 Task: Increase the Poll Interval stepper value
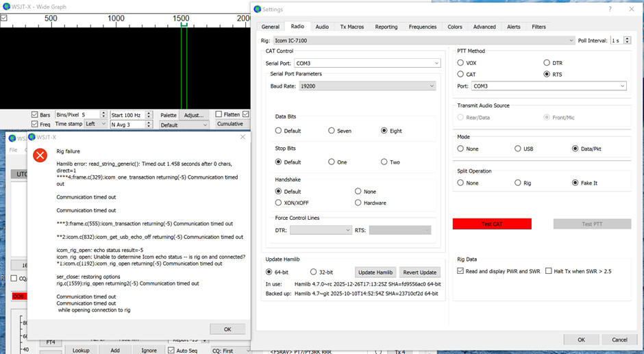628,38
